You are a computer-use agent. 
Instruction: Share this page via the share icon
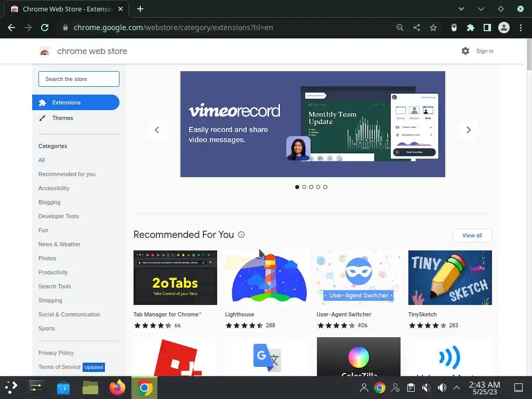417,28
